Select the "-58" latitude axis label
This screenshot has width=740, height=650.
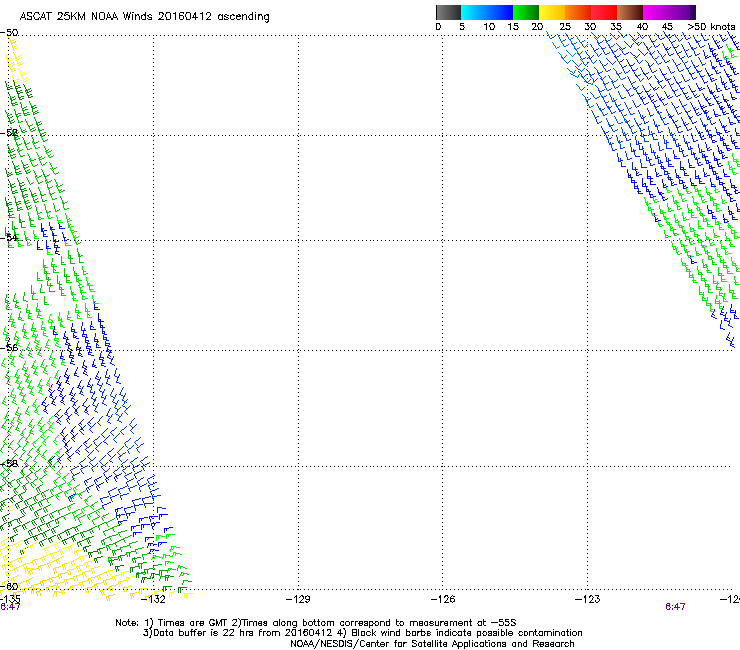9,464
